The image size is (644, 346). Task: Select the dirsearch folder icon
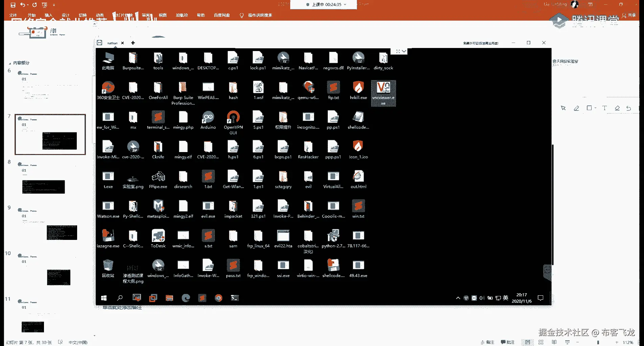point(183,180)
